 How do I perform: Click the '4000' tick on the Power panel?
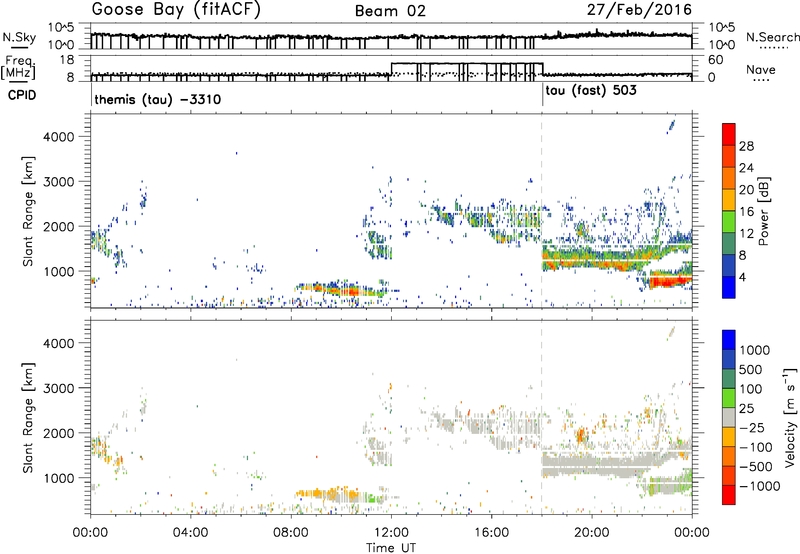[58, 137]
